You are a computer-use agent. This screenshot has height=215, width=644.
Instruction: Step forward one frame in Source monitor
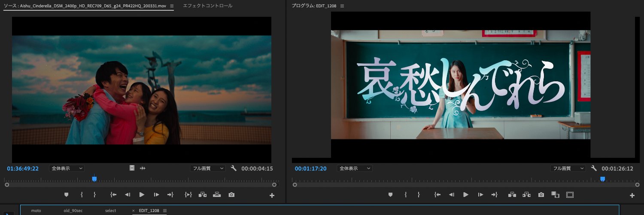pos(156,195)
